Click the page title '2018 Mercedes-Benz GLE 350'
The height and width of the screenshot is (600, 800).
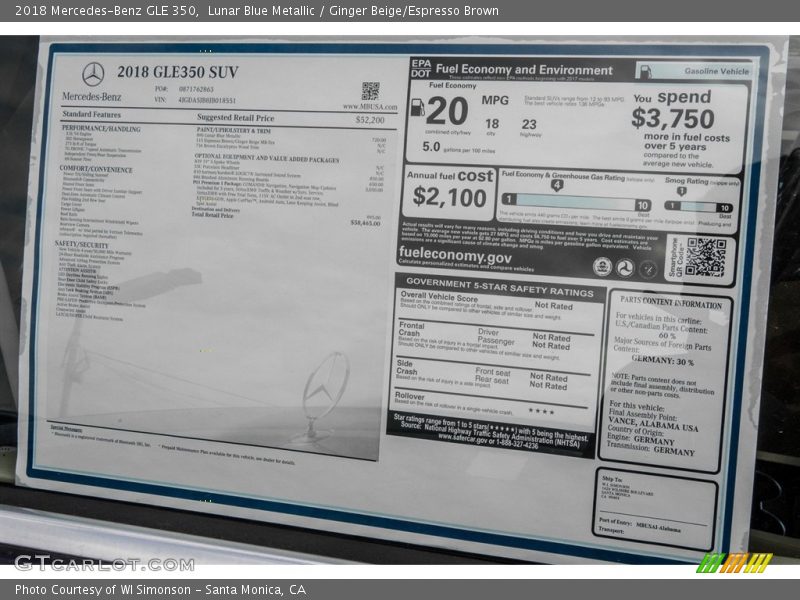click(106, 11)
